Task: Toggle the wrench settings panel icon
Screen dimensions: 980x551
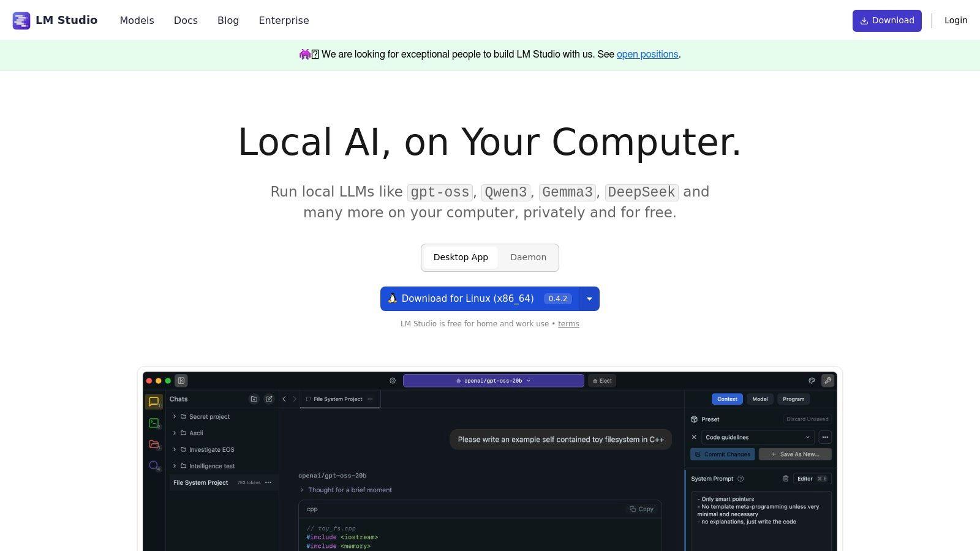Action: coord(827,381)
